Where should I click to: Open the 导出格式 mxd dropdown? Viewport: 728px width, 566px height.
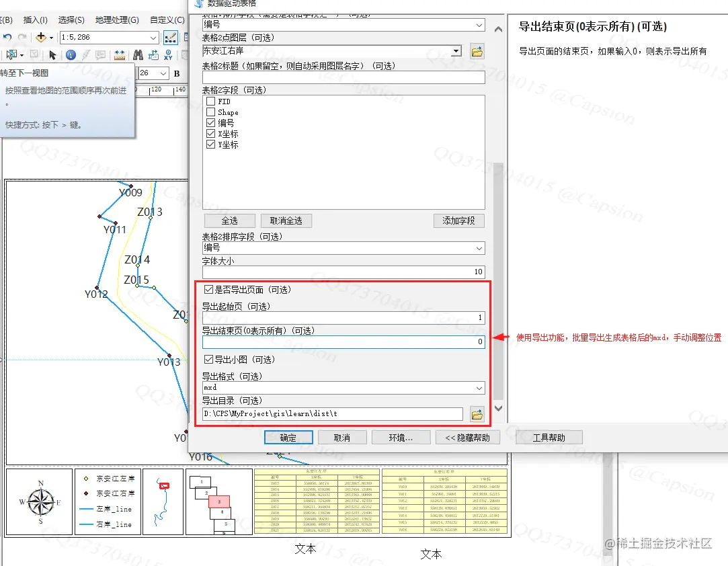[x=479, y=388]
